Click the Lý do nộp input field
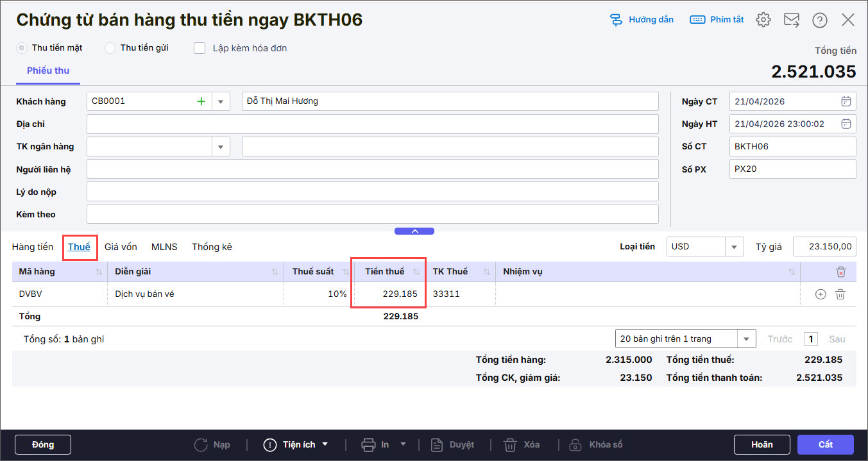Viewport: 868px width, 461px height. point(372,192)
